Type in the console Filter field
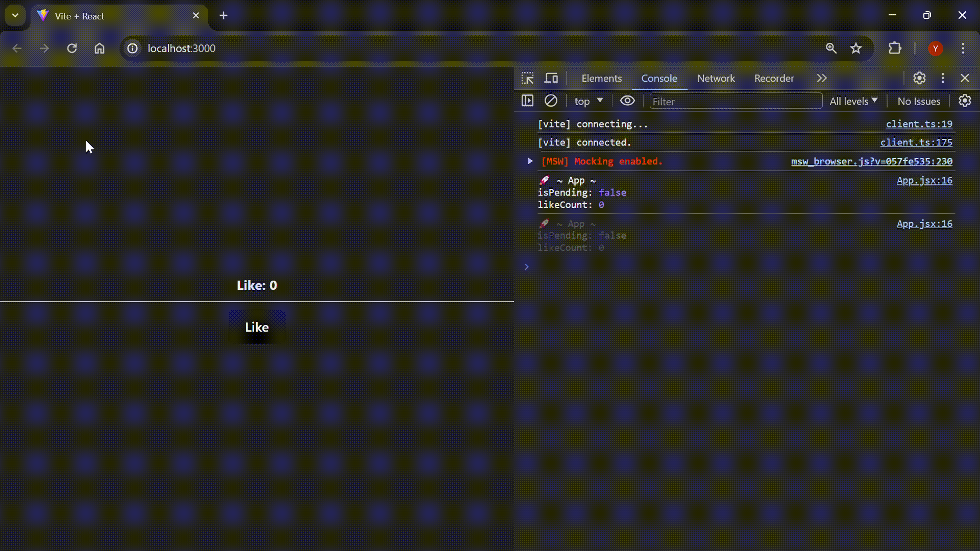Screen dimensions: 980x551 [735, 101]
